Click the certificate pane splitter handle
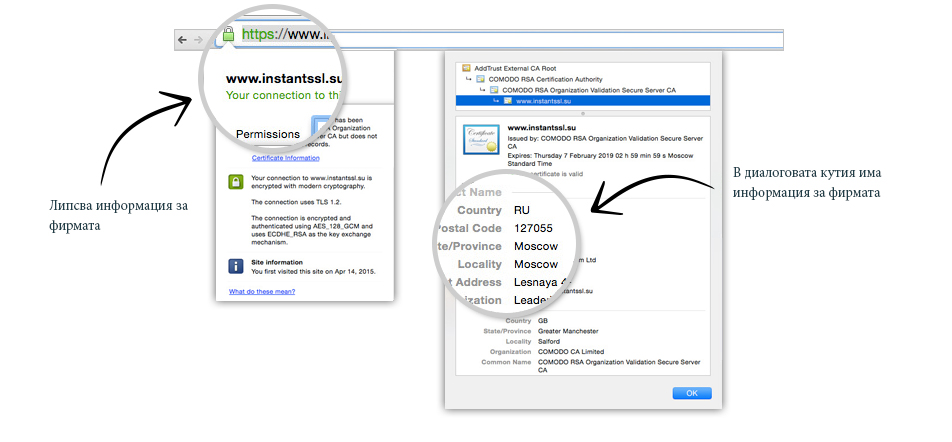Image resolution: width=952 pixels, height=442 pixels. 583,113
